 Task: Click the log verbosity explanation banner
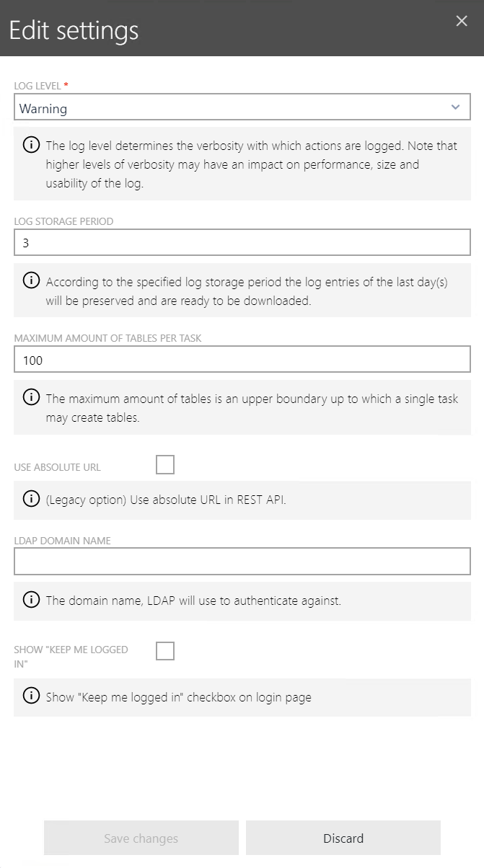(x=242, y=163)
